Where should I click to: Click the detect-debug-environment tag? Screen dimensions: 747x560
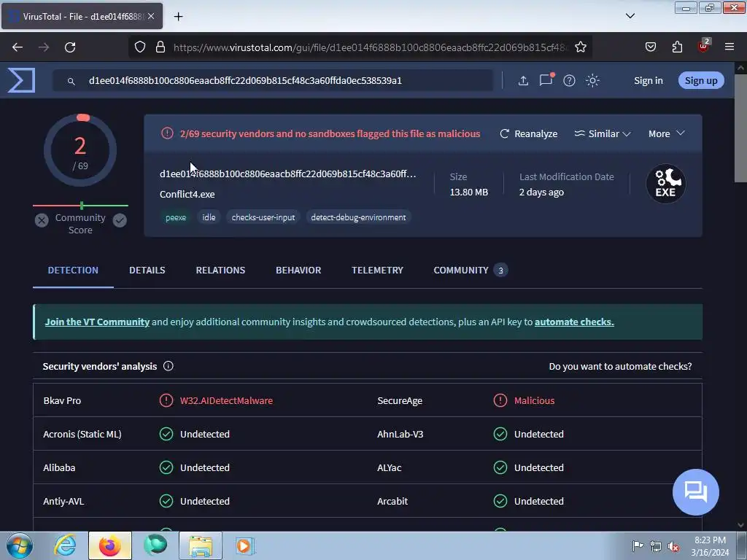358,217
